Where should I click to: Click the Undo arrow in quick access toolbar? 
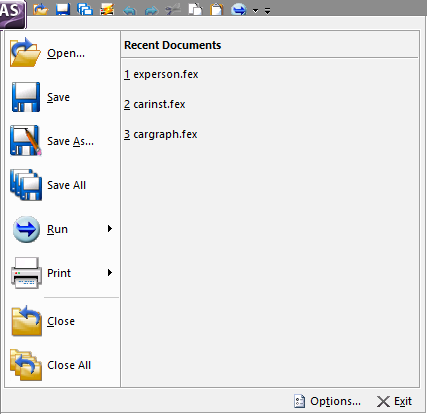coord(129,10)
